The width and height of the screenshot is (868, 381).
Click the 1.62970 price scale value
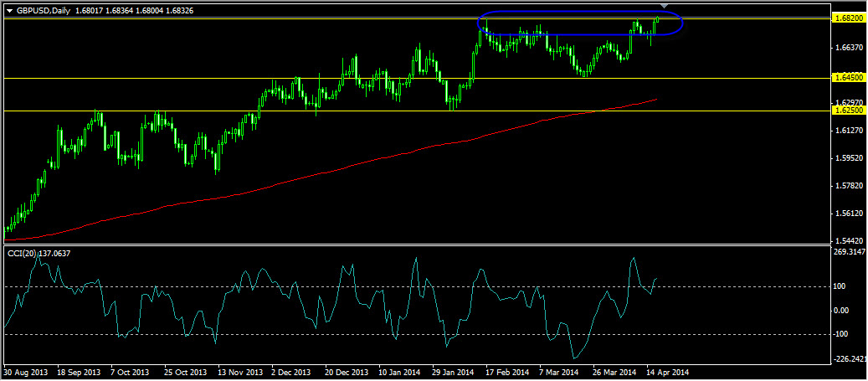click(x=850, y=103)
